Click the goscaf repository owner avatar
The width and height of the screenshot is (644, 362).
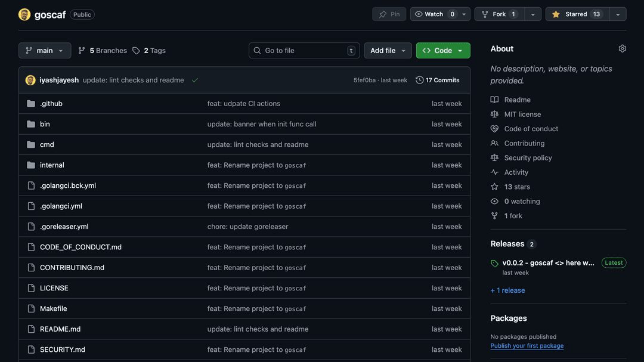coord(24,14)
